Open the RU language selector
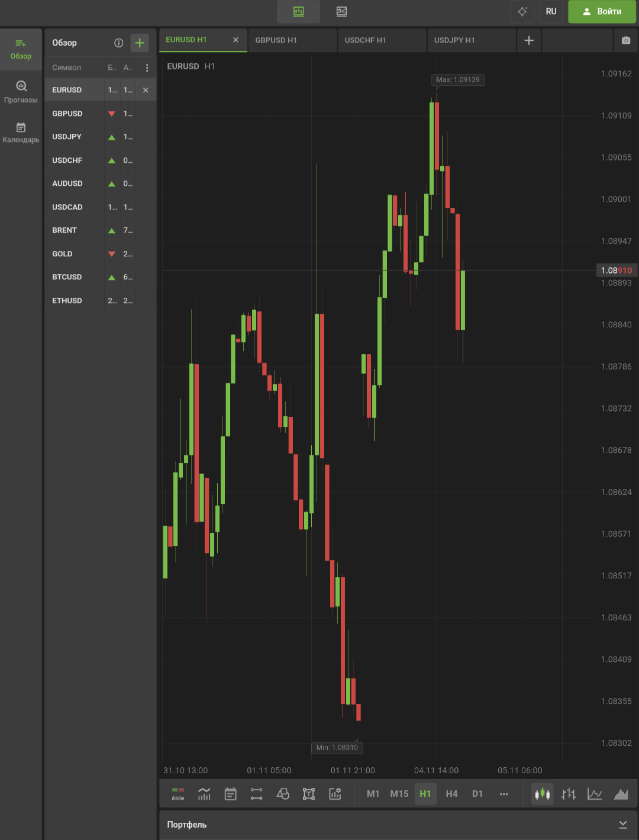639x840 pixels. (x=551, y=11)
